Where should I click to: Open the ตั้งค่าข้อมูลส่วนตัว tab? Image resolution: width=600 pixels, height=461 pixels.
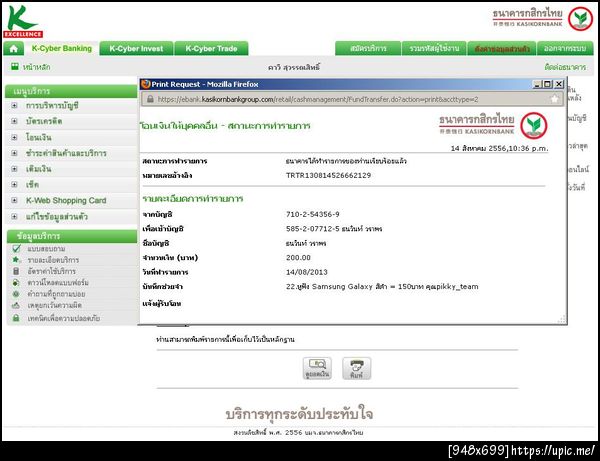pyautogui.click(x=502, y=49)
